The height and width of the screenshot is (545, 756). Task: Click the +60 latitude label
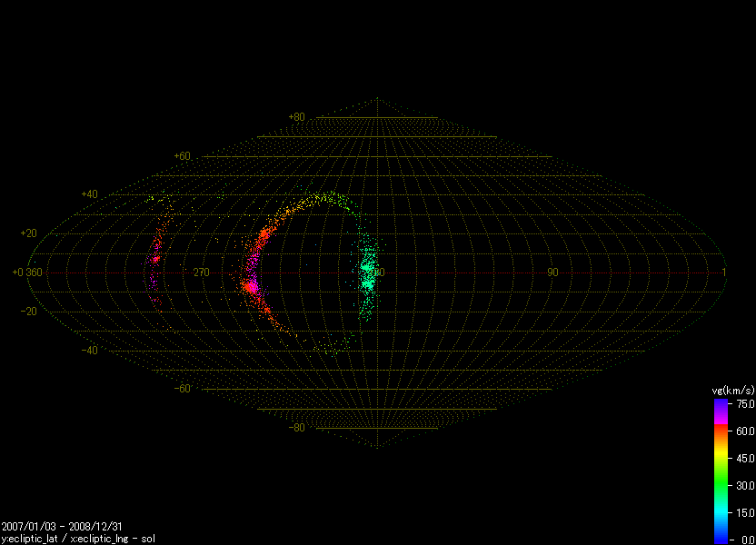pos(182,156)
